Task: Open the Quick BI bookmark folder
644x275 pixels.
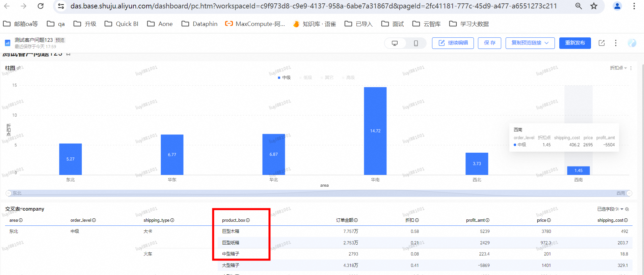Action: tap(122, 24)
